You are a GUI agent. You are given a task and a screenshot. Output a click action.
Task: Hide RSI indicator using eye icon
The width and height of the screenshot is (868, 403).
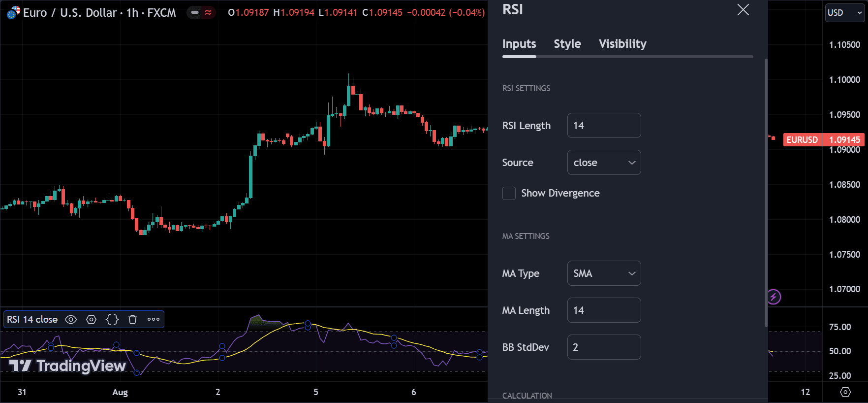point(71,320)
